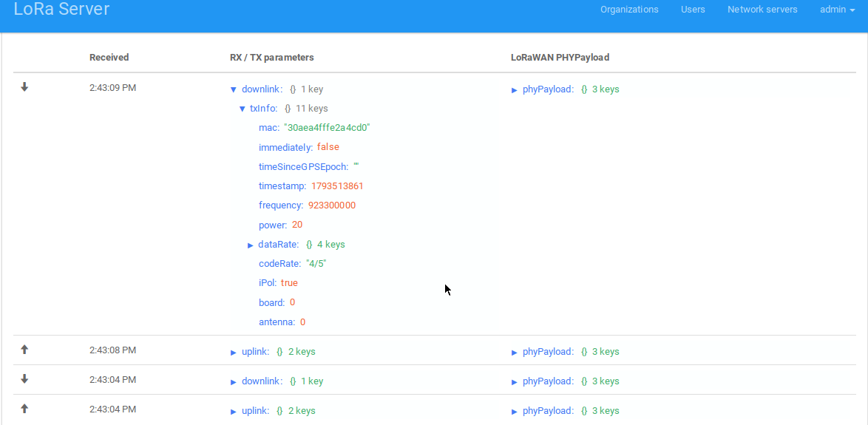The image size is (868, 425).
Task: Select the mac value "30aea4fffe2a4cd0"
Action: pyautogui.click(x=327, y=127)
